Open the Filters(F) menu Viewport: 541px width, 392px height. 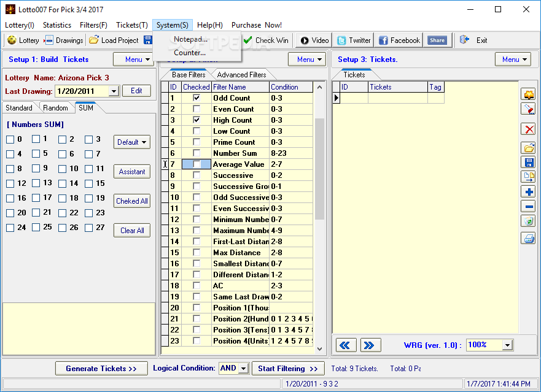(93, 25)
